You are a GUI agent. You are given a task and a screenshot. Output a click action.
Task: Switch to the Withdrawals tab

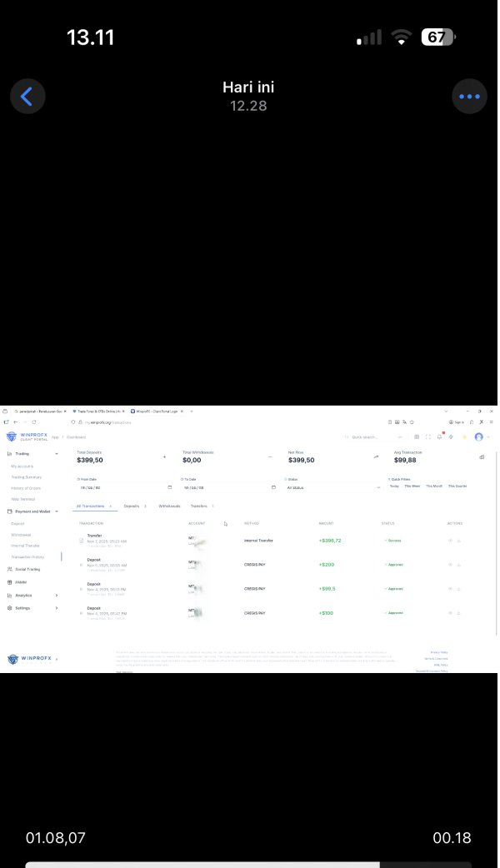pos(169,506)
